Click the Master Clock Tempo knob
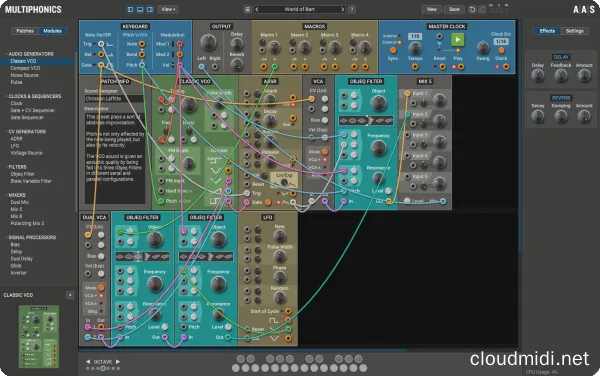 pos(415,49)
